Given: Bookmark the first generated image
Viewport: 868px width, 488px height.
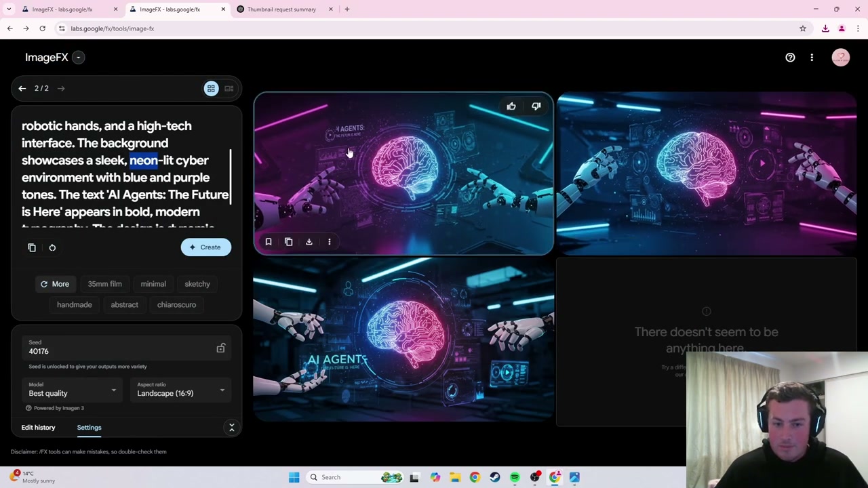Looking at the screenshot, I should click(x=269, y=242).
